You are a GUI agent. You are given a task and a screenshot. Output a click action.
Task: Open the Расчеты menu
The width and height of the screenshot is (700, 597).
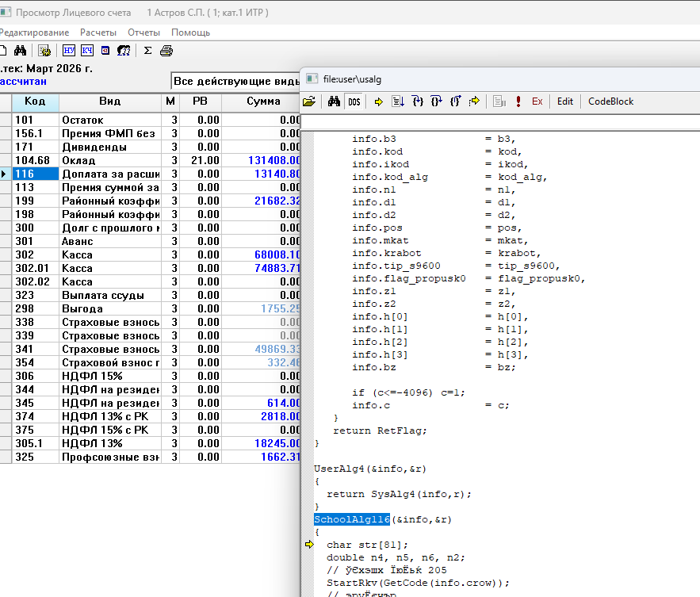[x=98, y=33]
